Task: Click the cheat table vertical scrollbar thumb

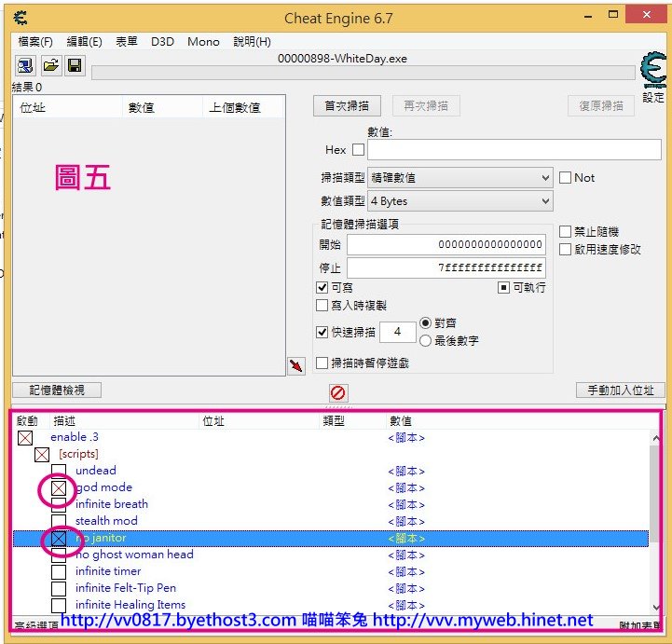Action: click(654, 495)
